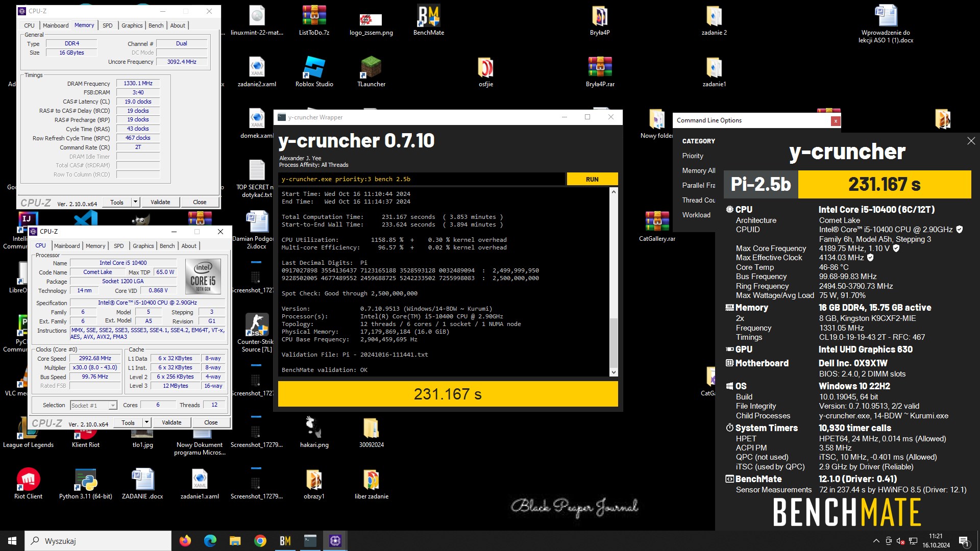This screenshot has width=980, height=551.
Task: Open the zadanie2.xaml file icon
Action: (257, 72)
